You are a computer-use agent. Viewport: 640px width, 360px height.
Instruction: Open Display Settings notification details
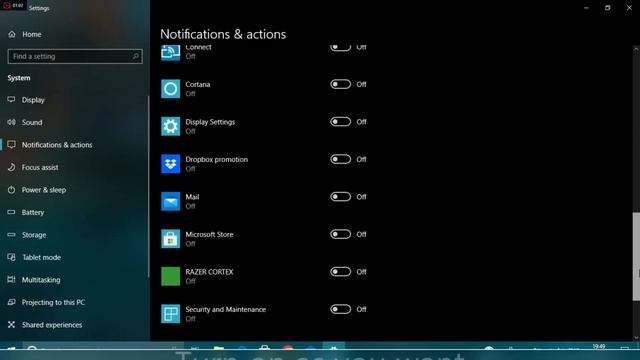pos(210,122)
